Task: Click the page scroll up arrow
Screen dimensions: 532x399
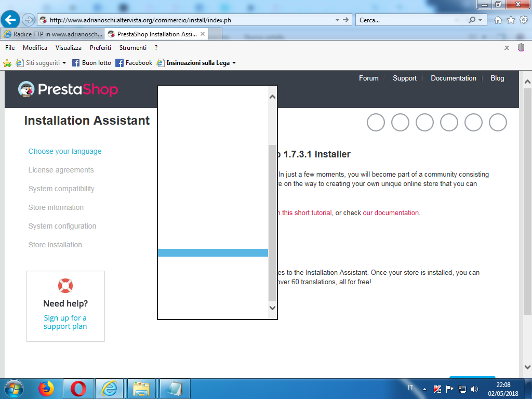Action: [527, 82]
